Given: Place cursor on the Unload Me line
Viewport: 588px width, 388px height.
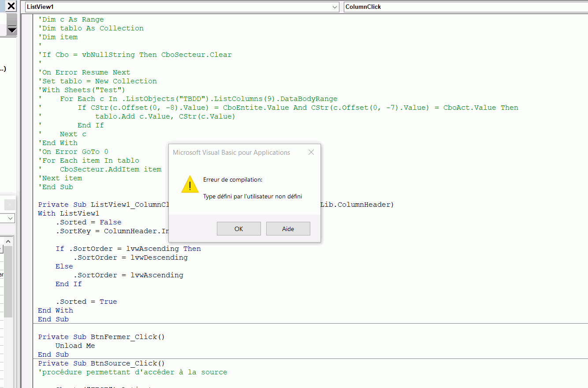Looking at the screenshot, I should pyautogui.click(x=75, y=346).
